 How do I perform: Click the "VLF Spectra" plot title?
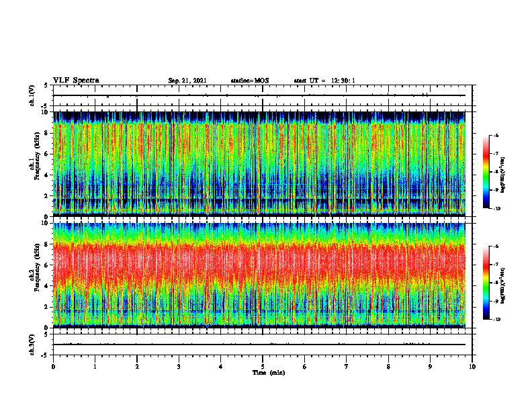(x=76, y=81)
